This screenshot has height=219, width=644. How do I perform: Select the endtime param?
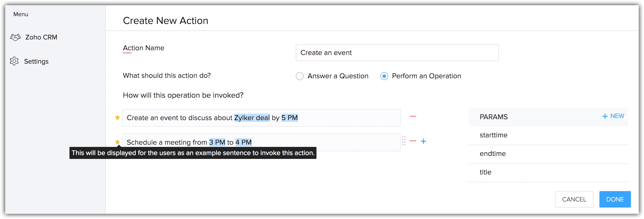tap(493, 154)
